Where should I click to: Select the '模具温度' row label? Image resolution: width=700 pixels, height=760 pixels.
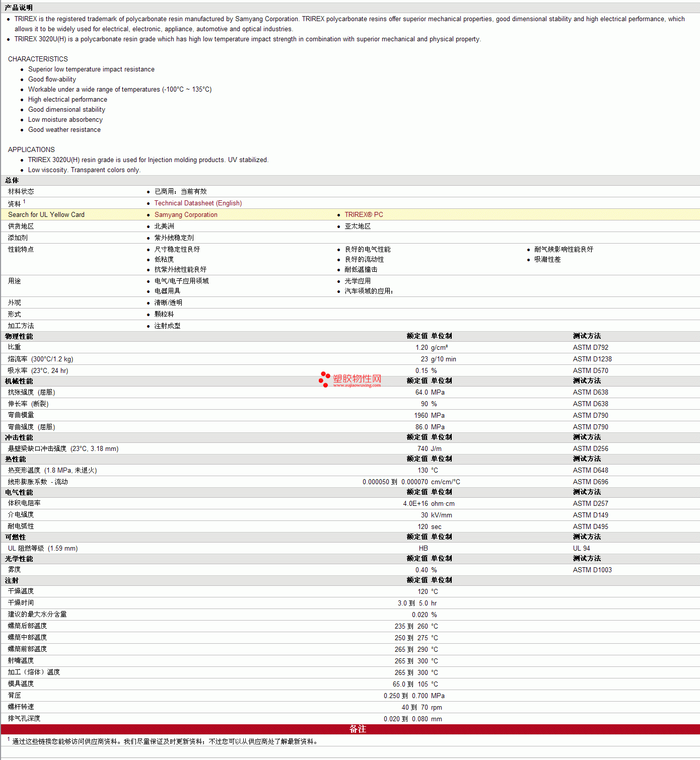[x=21, y=684]
